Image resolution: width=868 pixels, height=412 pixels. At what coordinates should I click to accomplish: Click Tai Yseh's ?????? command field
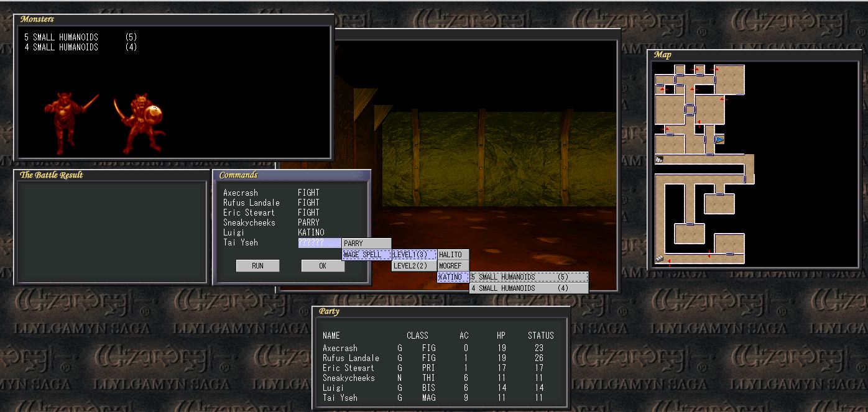[320, 243]
